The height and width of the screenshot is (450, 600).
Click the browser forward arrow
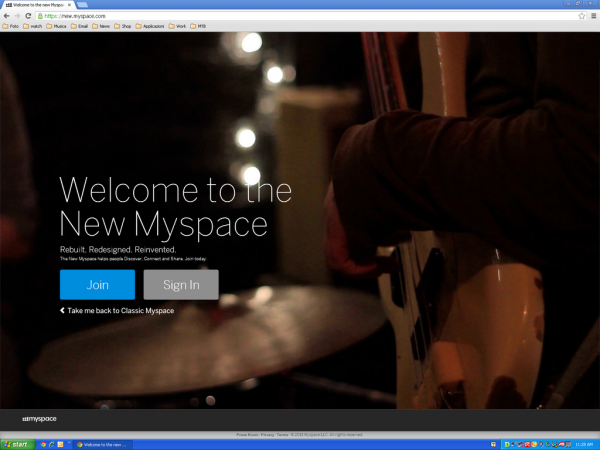tap(17, 16)
